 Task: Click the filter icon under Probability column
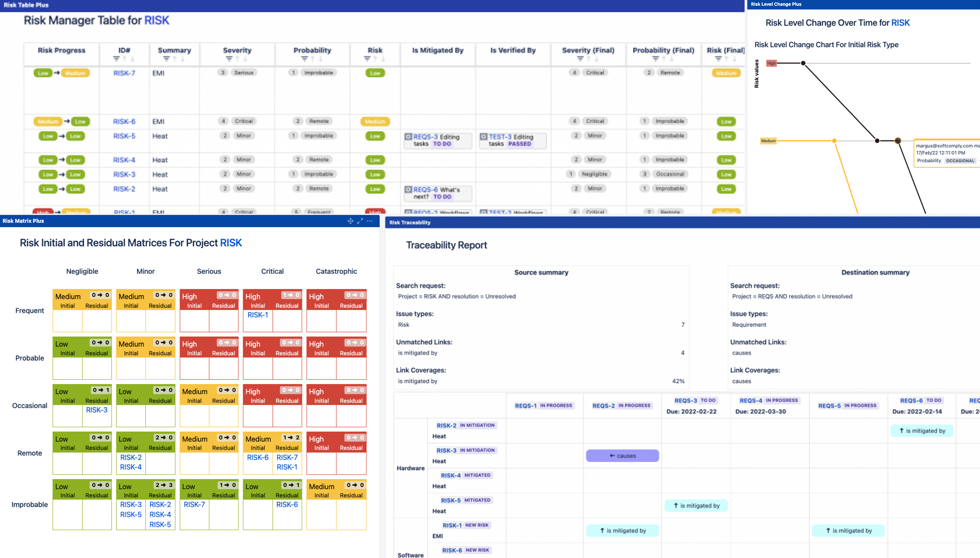(305, 59)
